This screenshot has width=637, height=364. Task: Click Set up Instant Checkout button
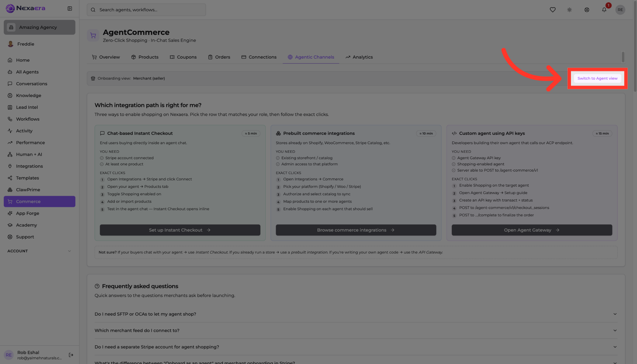click(x=180, y=230)
